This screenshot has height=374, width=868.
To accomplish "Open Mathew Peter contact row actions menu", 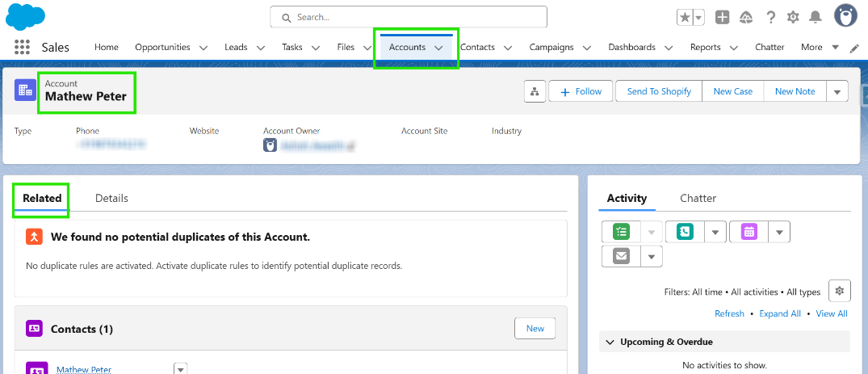I will coord(181,368).
